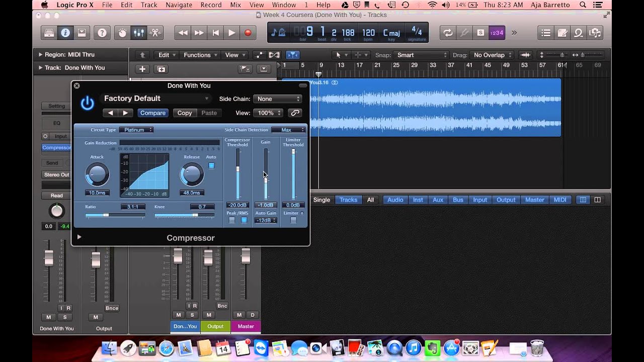
Task: Toggle the Count-in 1234 button
Action: 497,33
